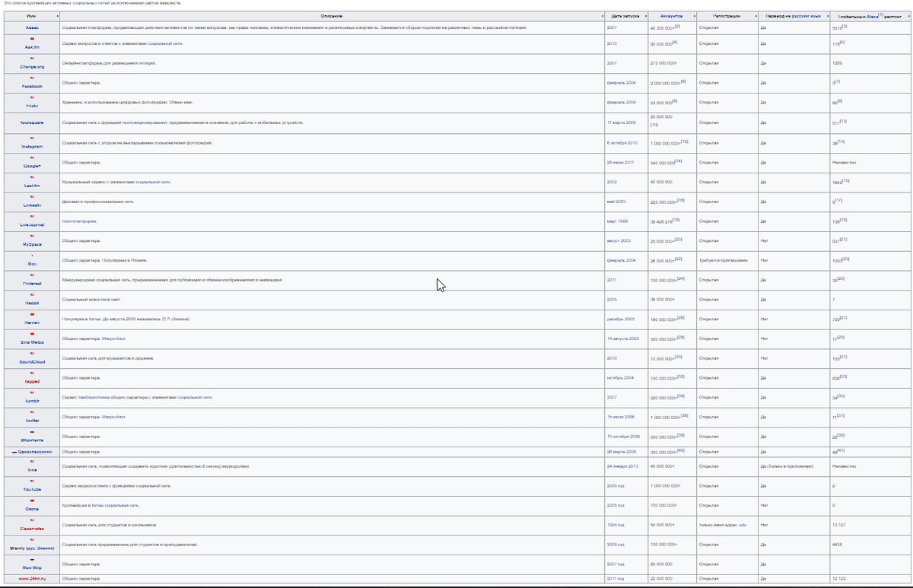Open '11 марта 2009' date in foursquare row
The width and height of the screenshot is (913, 588).
[622, 122]
